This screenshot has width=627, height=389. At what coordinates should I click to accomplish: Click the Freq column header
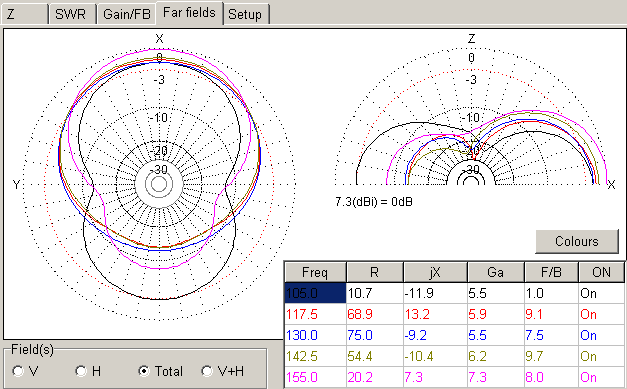coord(315,272)
